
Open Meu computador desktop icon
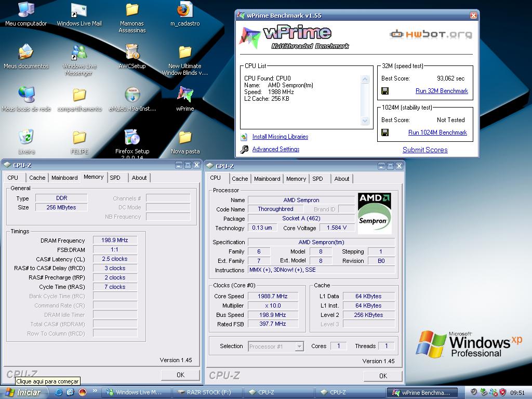point(26,14)
